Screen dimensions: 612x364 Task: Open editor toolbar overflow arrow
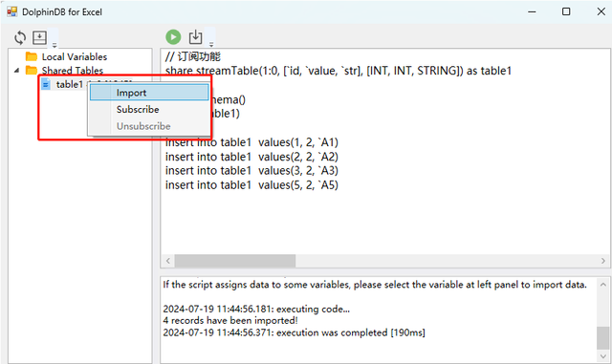[x=211, y=45]
